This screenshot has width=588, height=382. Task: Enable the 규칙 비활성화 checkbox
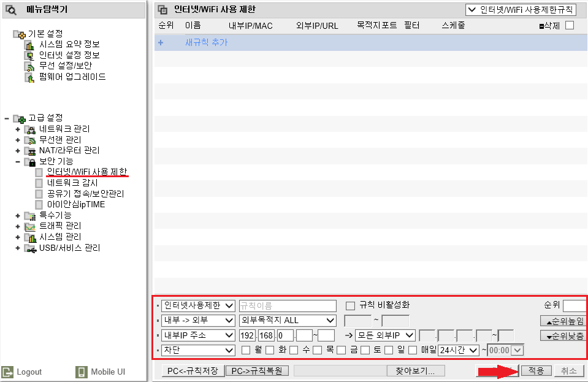pos(350,306)
